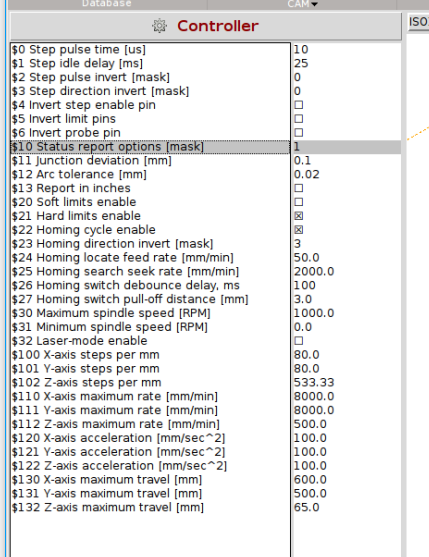This screenshot has width=429, height=557.
Task: Click the Controller gear icon
Action: coord(159,26)
